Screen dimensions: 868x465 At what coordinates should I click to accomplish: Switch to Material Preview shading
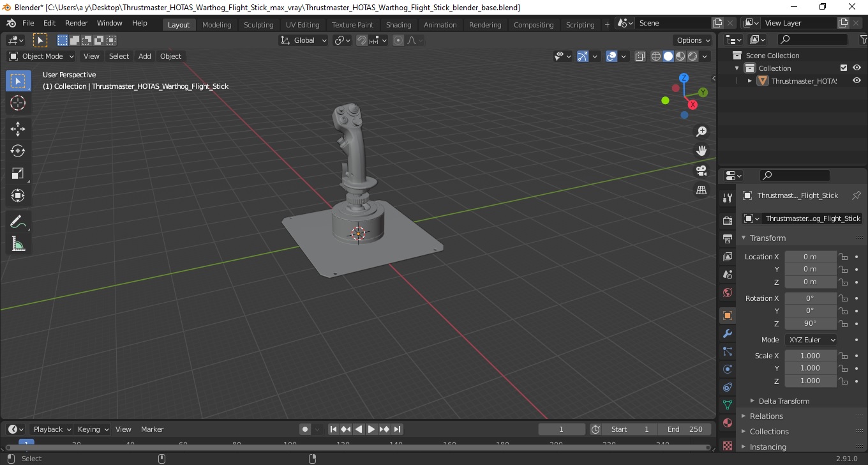tap(680, 56)
